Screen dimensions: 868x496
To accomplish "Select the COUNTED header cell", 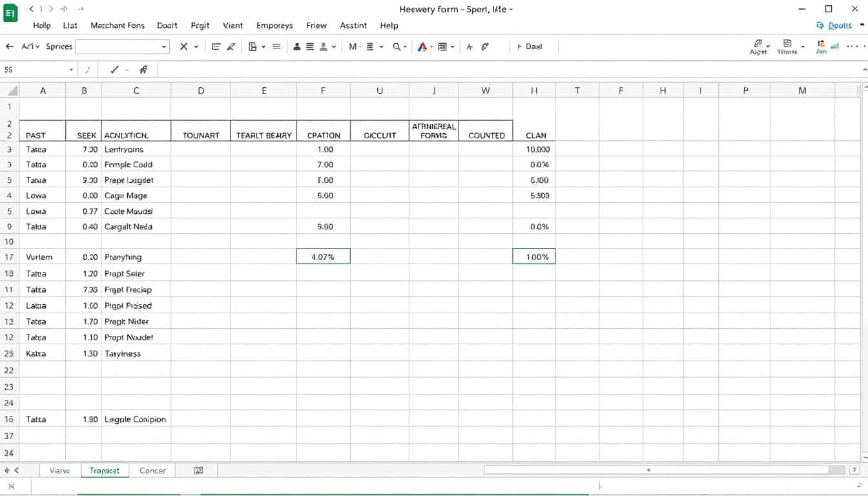I will pos(486,130).
